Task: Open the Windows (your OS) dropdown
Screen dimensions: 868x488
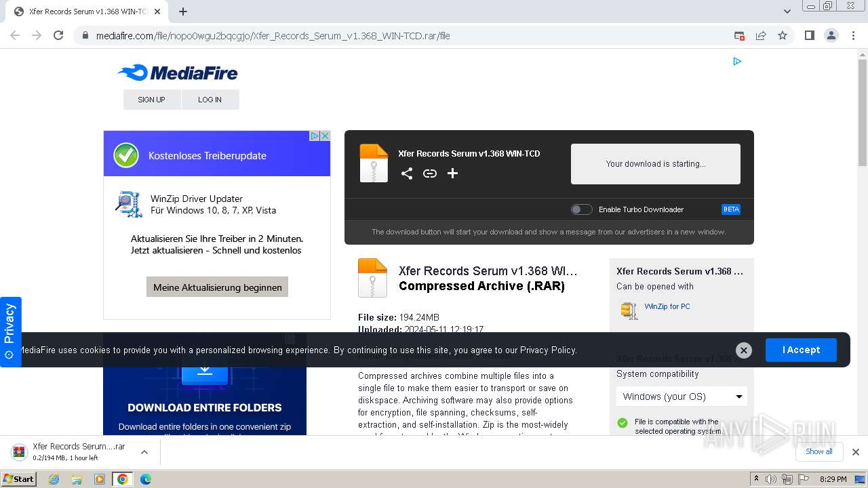Action: pos(682,396)
